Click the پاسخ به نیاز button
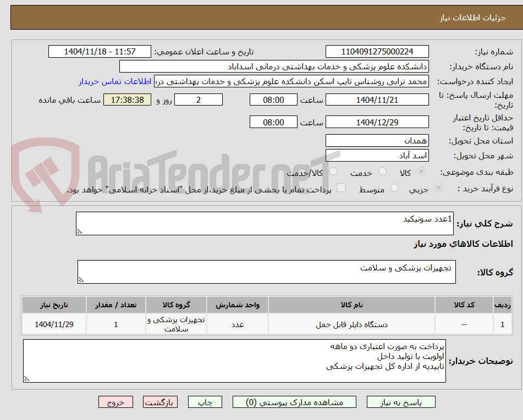The width and height of the screenshot is (523, 420). 401,402
